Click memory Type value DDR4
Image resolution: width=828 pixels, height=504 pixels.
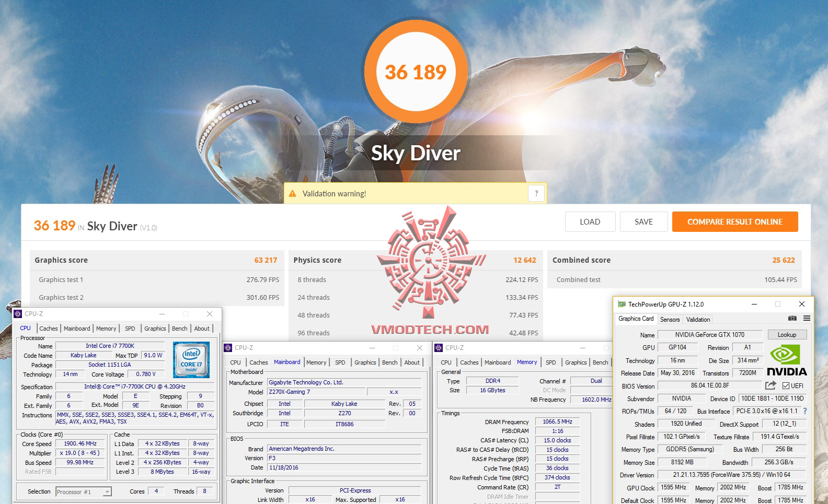[x=493, y=381]
